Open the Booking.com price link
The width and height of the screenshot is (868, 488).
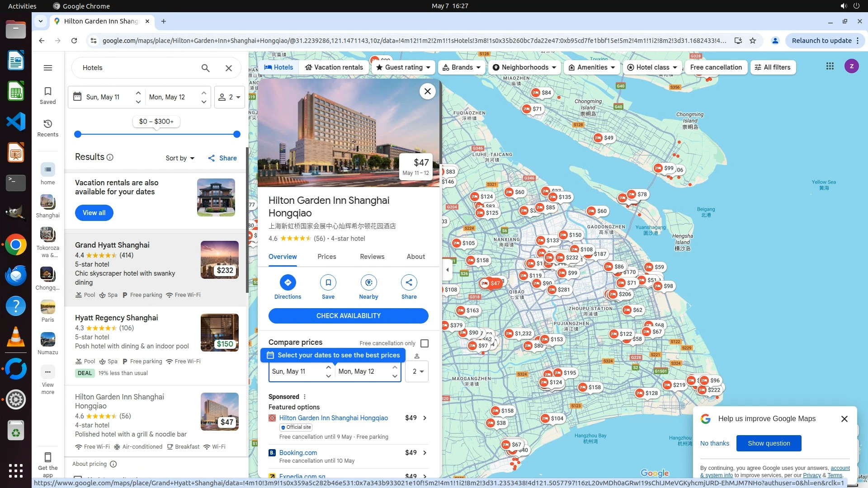pyautogui.click(x=298, y=453)
